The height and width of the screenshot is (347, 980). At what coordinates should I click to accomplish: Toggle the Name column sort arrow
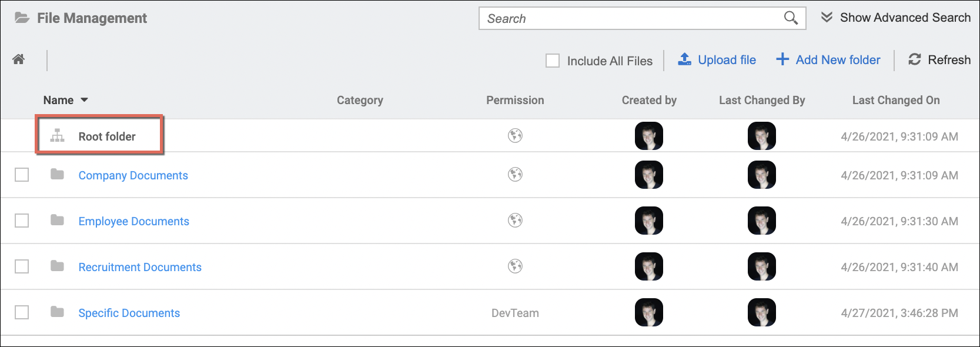click(84, 100)
